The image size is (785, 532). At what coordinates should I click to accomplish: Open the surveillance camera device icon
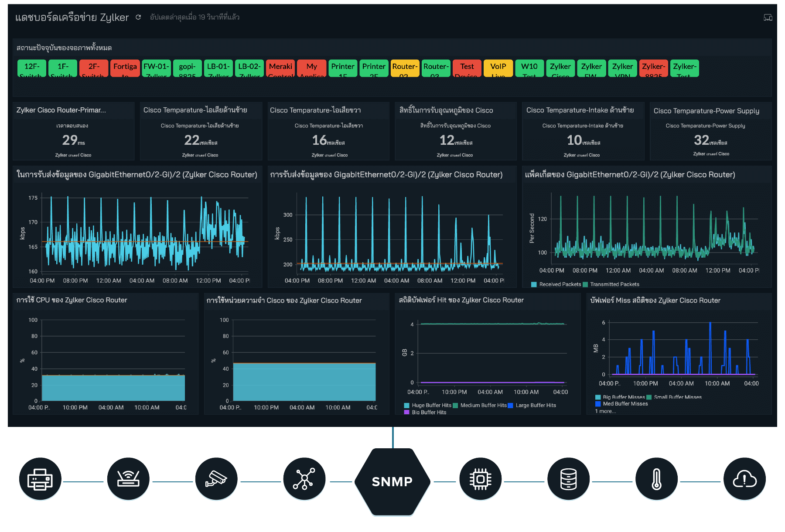pyautogui.click(x=217, y=479)
